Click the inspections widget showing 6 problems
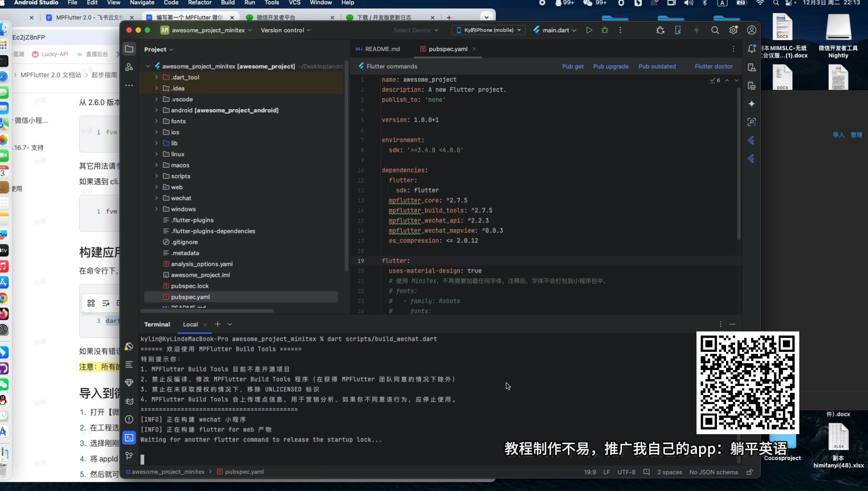The height and width of the screenshot is (491, 868). tap(715, 80)
